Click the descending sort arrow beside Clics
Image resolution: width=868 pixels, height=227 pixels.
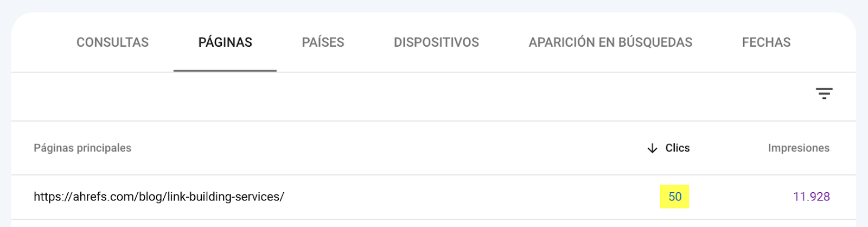click(652, 148)
